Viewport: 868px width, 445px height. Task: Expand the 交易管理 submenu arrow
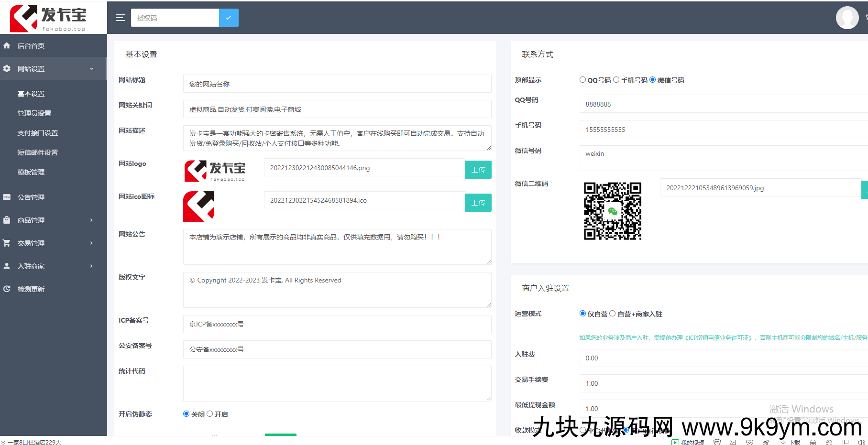pyautogui.click(x=91, y=243)
